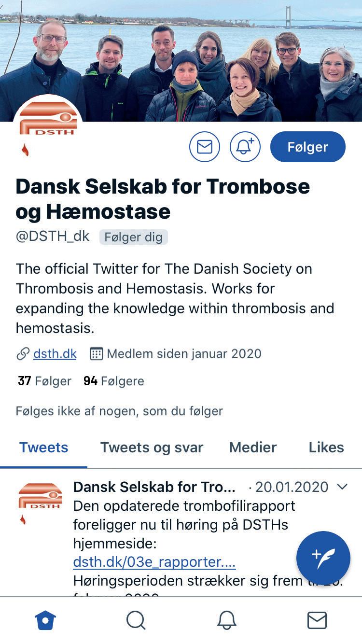362x644 pixels.
Task: Toggle the Følger follow button
Action: 307,147
